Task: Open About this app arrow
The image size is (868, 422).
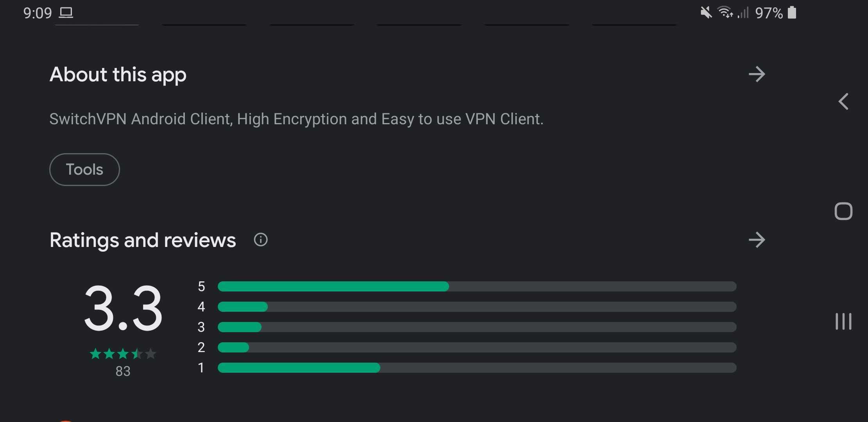Action: [x=757, y=74]
